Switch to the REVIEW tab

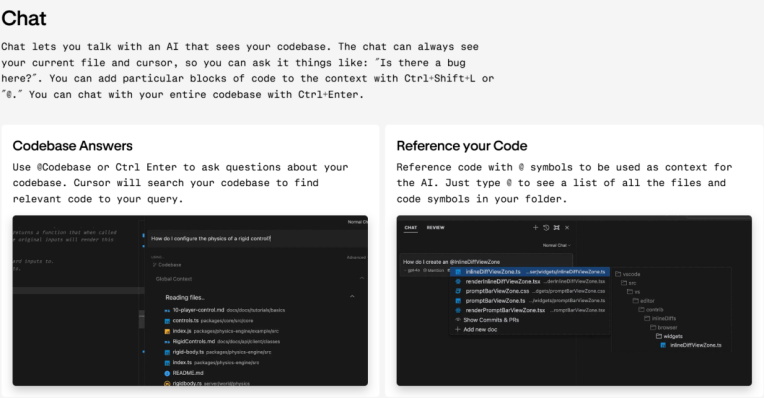click(436, 228)
